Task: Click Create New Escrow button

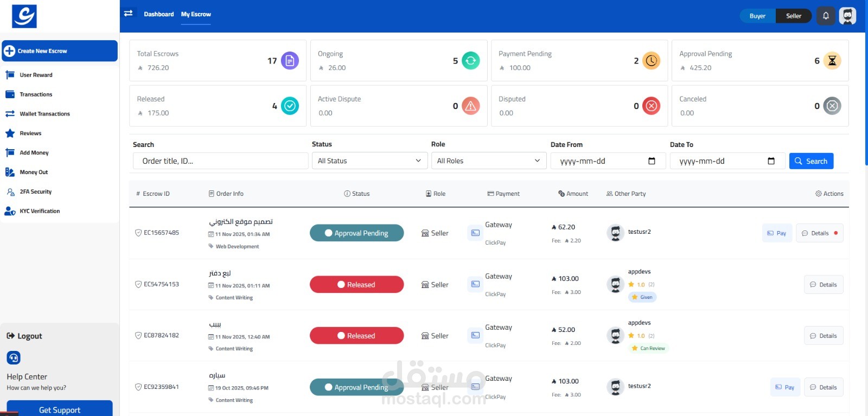Action: tap(60, 51)
